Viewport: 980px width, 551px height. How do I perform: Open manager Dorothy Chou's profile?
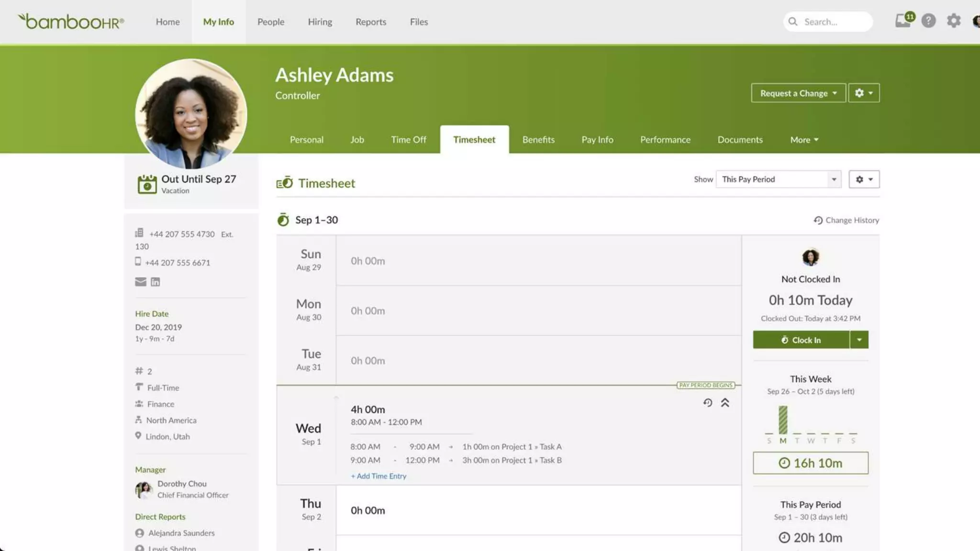click(182, 484)
